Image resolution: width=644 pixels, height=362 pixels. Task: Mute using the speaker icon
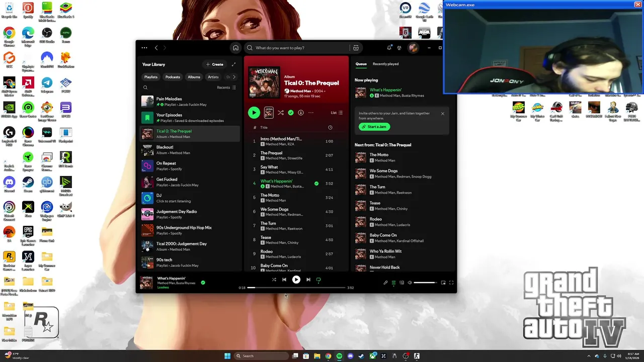point(410,283)
